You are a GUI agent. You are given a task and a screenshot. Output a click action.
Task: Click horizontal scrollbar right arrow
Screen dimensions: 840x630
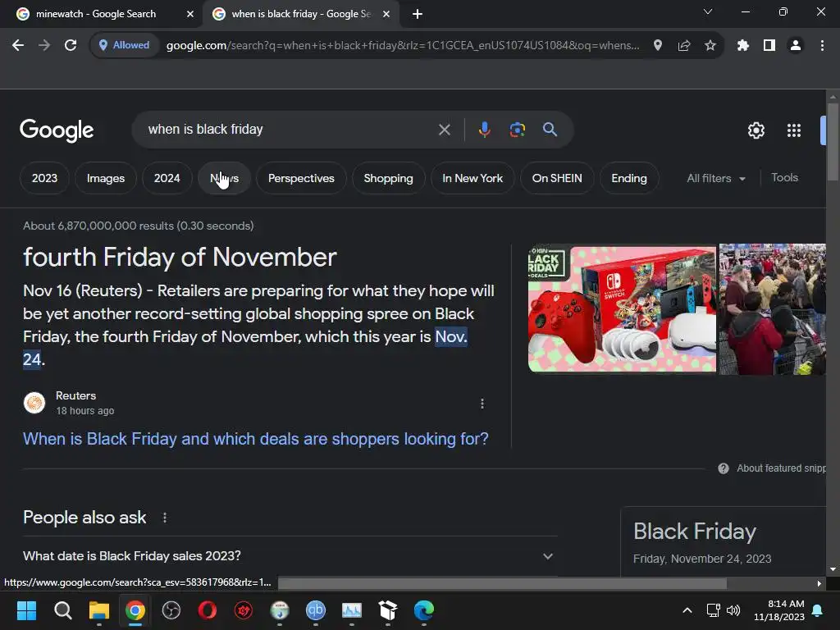819,583
